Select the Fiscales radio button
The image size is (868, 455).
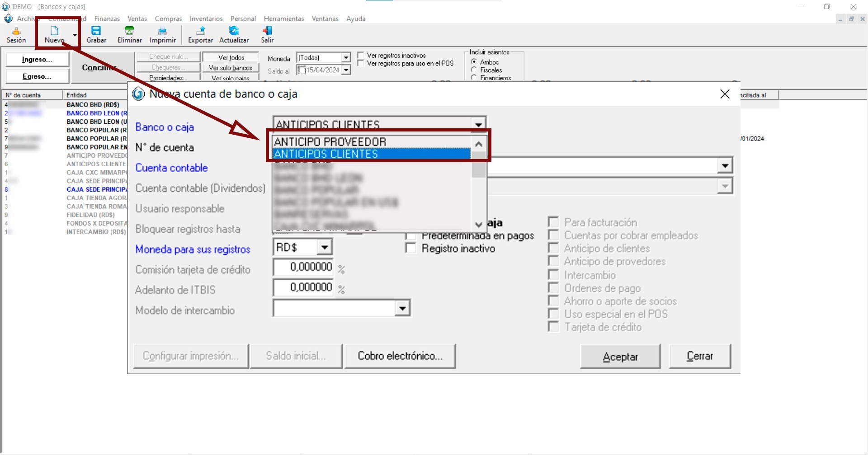pos(474,70)
